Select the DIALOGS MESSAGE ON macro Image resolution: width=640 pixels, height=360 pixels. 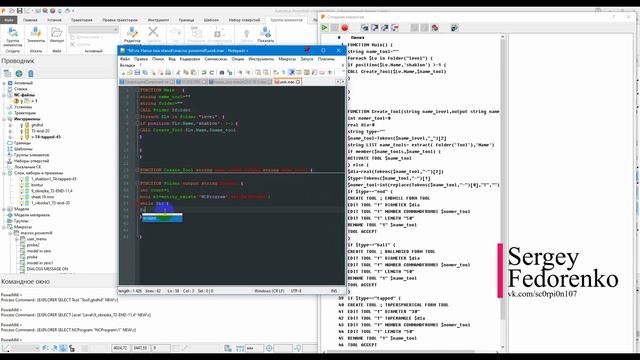[47, 269]
